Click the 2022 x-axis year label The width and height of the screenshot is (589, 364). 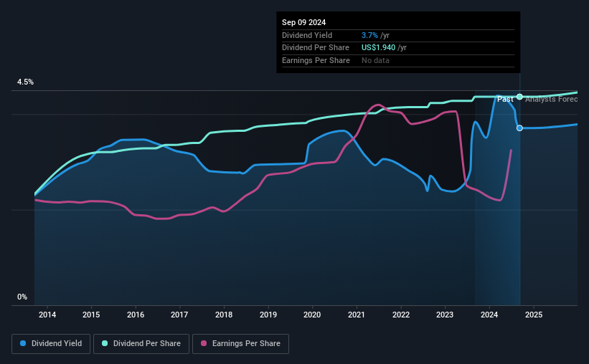pos(401,315)
